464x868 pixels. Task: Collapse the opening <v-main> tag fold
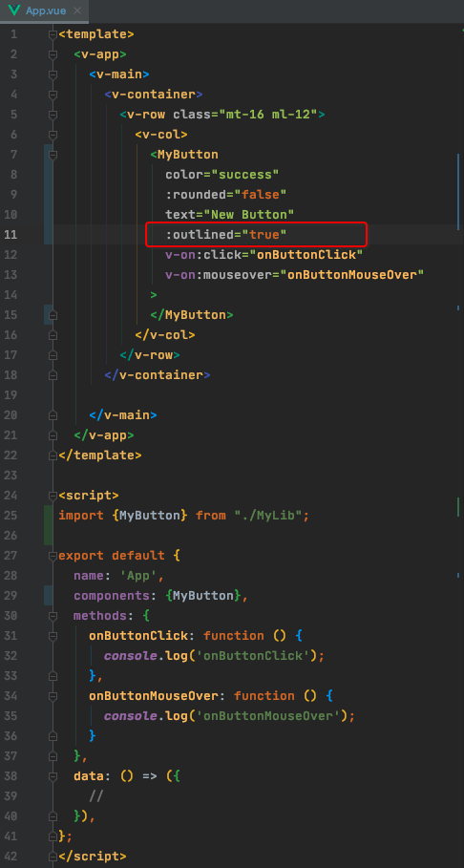coord(53,74)
